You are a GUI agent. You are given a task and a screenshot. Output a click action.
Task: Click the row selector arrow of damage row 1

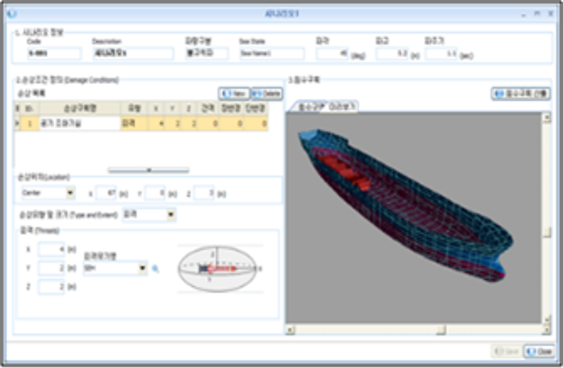[17, 124]
